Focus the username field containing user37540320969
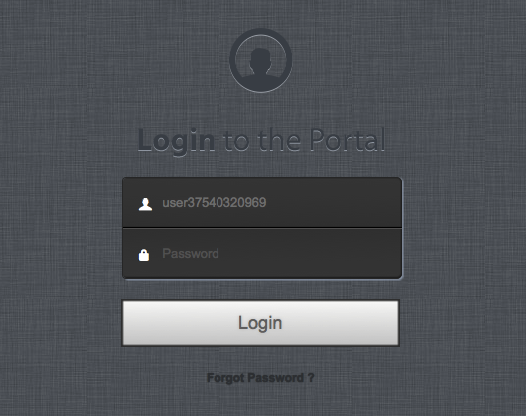Screen dimensions: 526x416 (x=262, y=203)
